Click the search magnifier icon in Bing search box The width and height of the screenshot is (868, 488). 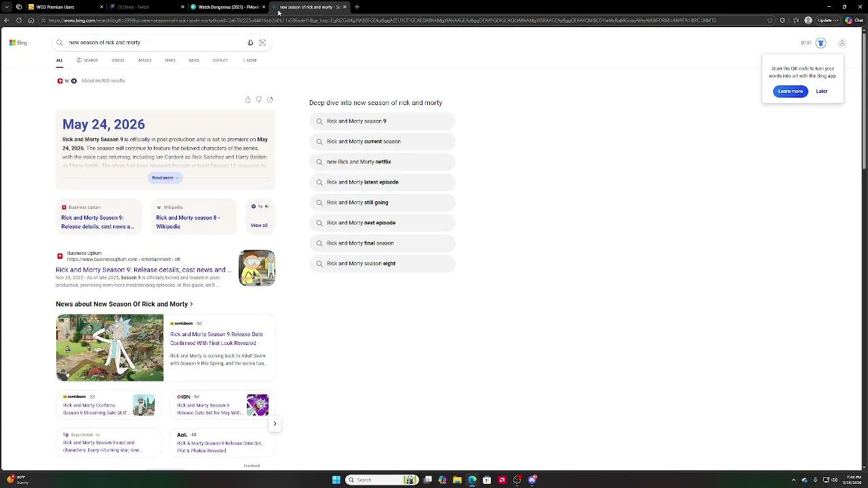pos(60,43)
